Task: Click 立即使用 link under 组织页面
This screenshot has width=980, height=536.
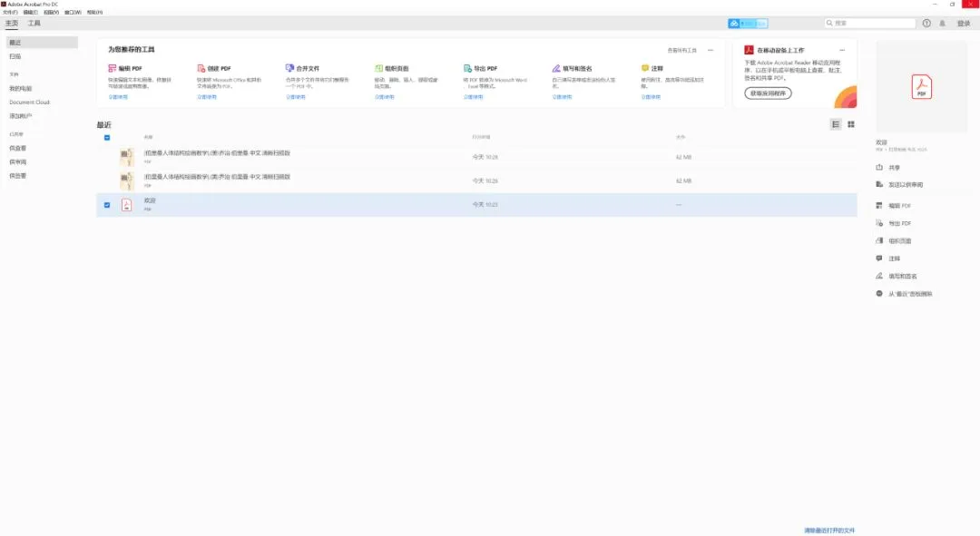Action: coord(385,97)
